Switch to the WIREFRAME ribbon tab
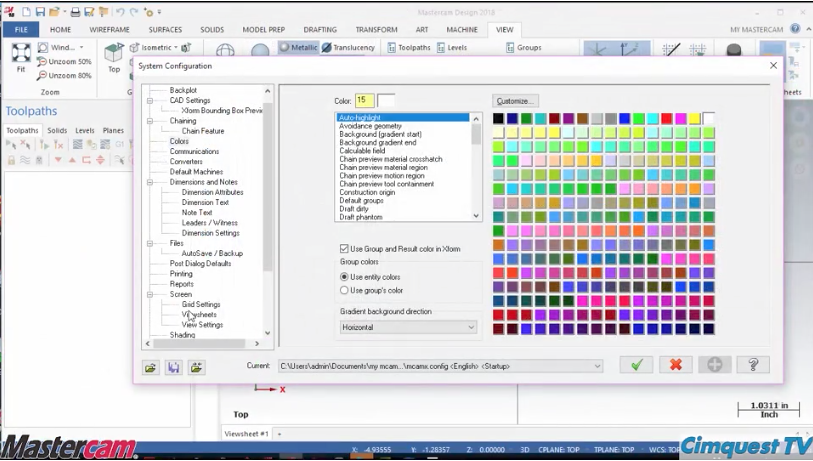Viewport: 813px width, 461px height. pyautogui.click(x=109, y=30)
